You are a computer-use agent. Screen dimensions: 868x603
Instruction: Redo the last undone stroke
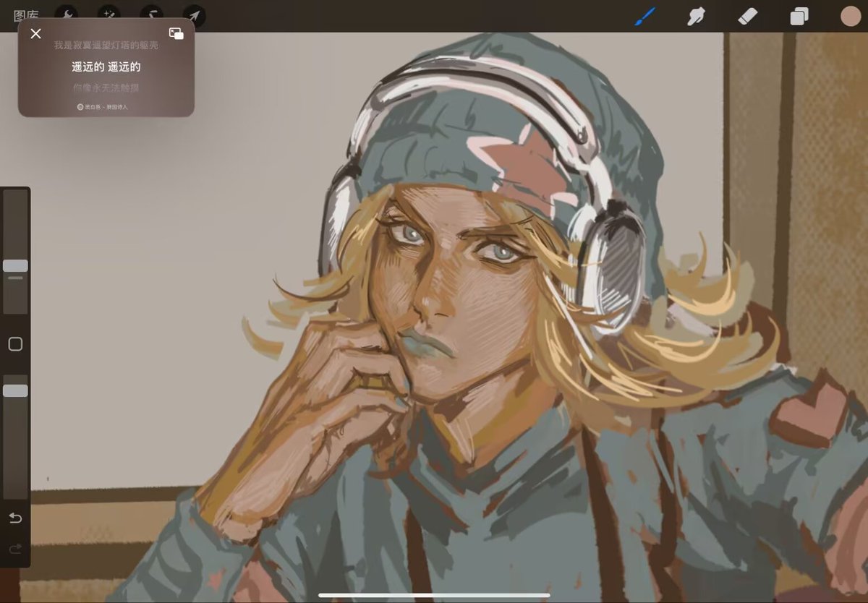15,549
